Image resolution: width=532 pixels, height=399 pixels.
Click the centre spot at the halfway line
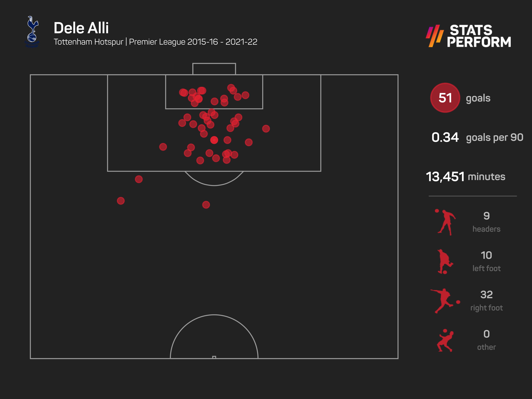(x=214, y=357)
